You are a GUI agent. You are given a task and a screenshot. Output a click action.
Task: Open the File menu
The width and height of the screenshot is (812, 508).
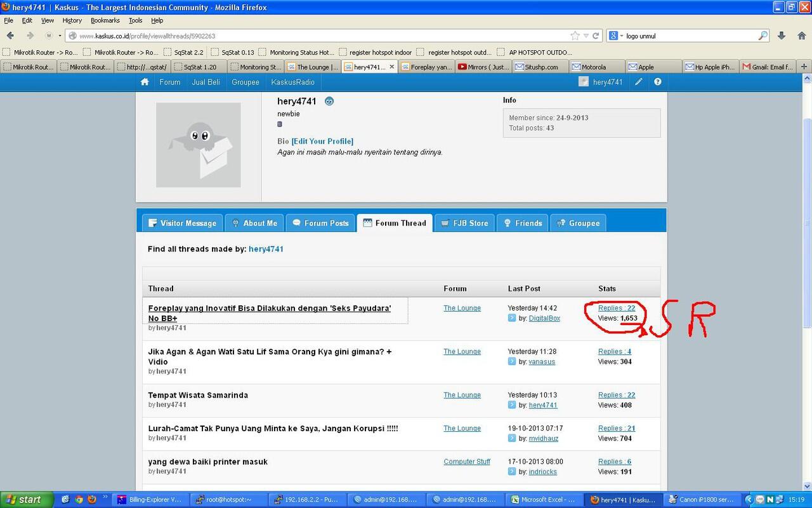click(x=9, y=20)
